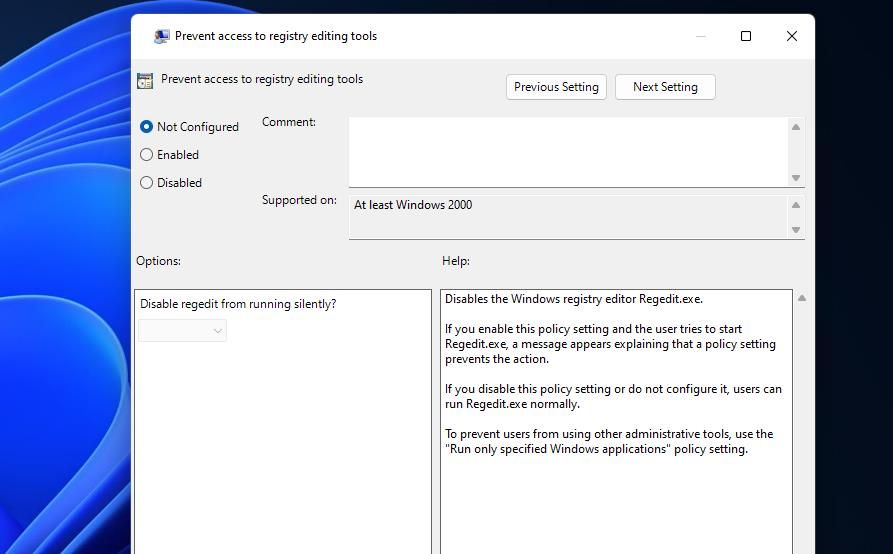Select the Enabled radio button

tap(146, 155)
